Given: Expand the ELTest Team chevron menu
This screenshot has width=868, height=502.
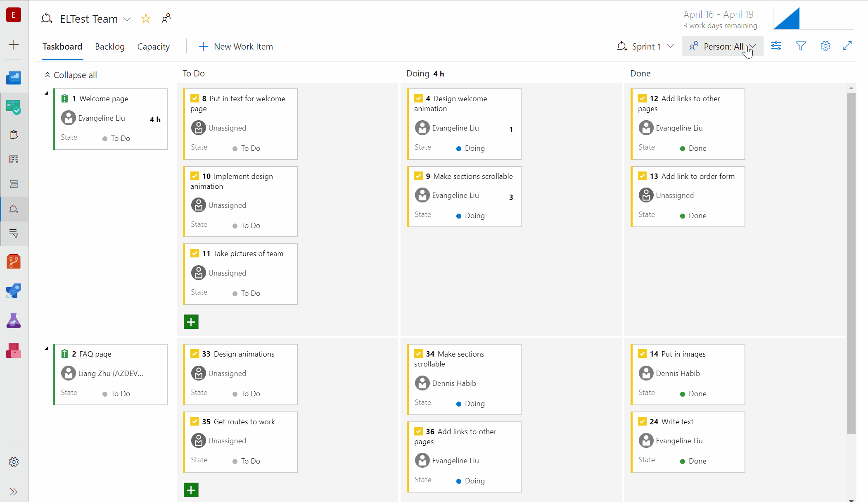Looking at the screenshot, I should point(127,19).
